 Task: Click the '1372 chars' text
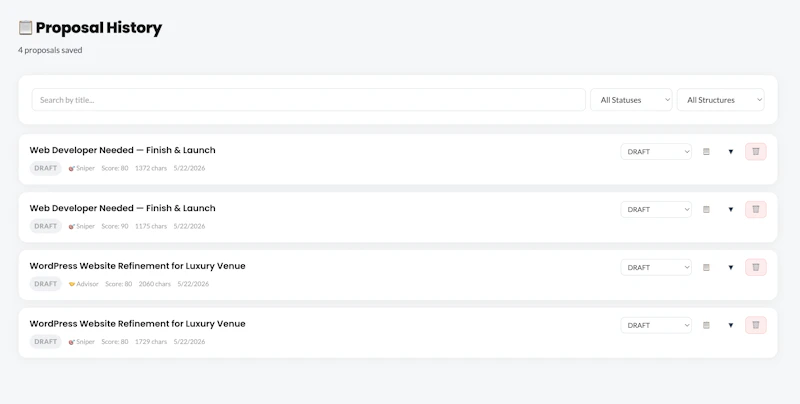tap(151, 168)
